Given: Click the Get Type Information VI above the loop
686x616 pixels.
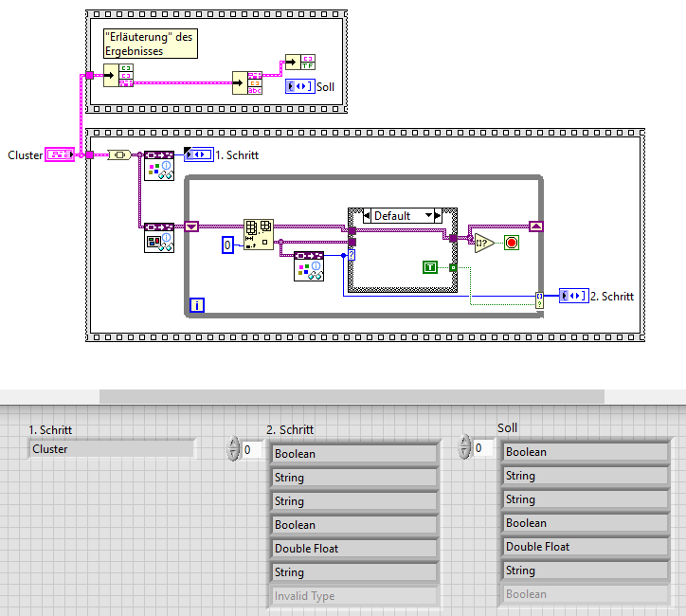Looking at the screenshot, I should [x=159, y=166].
